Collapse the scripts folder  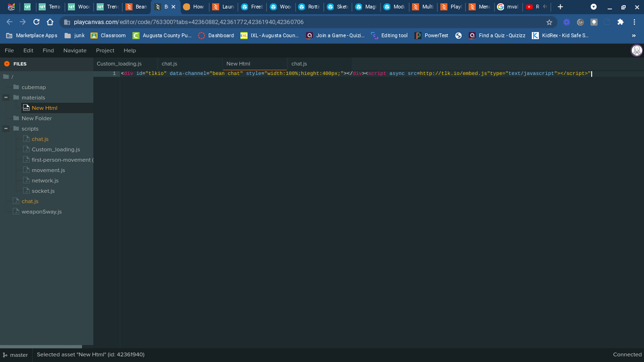(6, 129)
